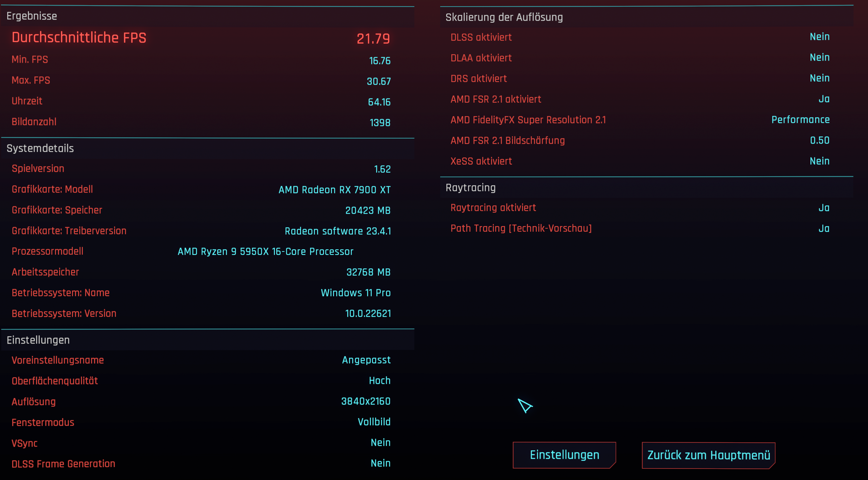
Task: Select the Ergebnisse section header
Action: tap(32, 16)
